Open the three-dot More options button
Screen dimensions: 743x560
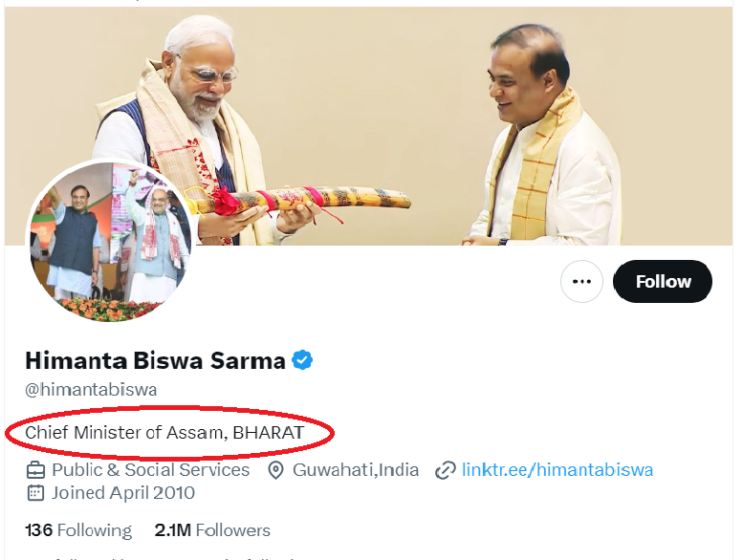(x=581, y=282)
